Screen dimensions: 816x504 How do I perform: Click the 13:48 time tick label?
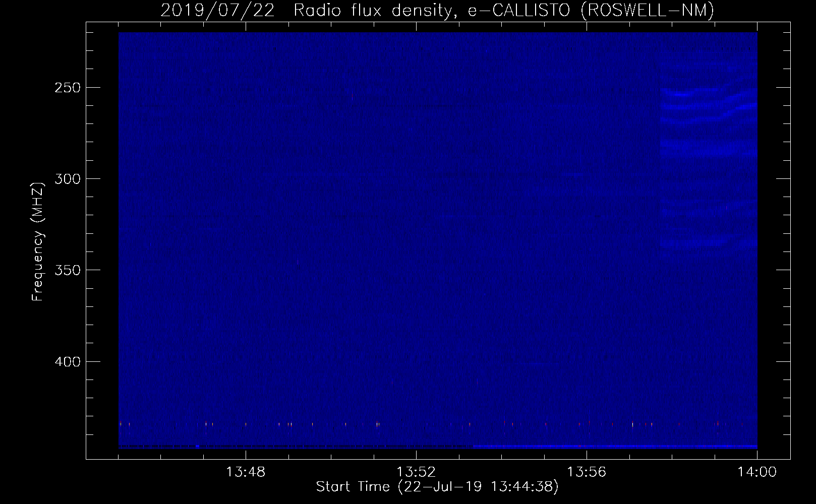point(246,472)
